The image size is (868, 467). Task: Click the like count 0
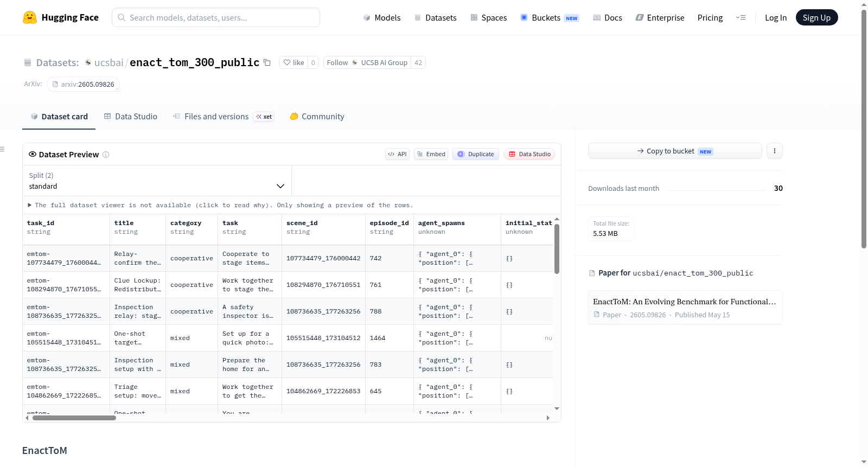click(x=313, y=62)
